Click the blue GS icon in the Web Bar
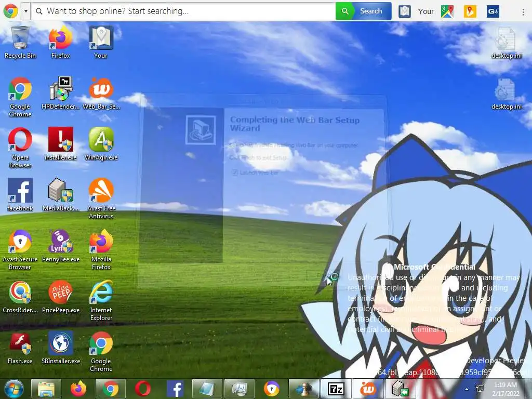Screen dimensions: 532x399 (493, 11)
